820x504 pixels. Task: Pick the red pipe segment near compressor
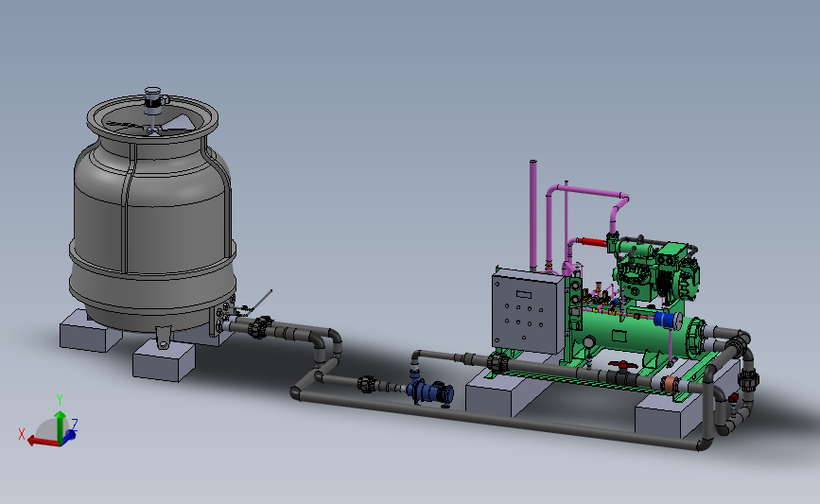pyautogui.click(x=592, y=242)
